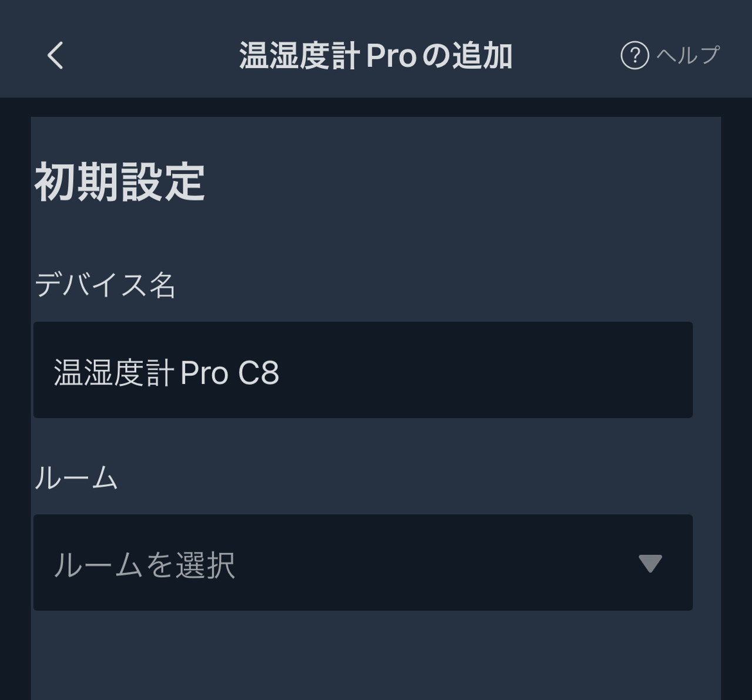Screen dimensions: 752x700
Task: Click the ルーム field label
Action: 76,477
